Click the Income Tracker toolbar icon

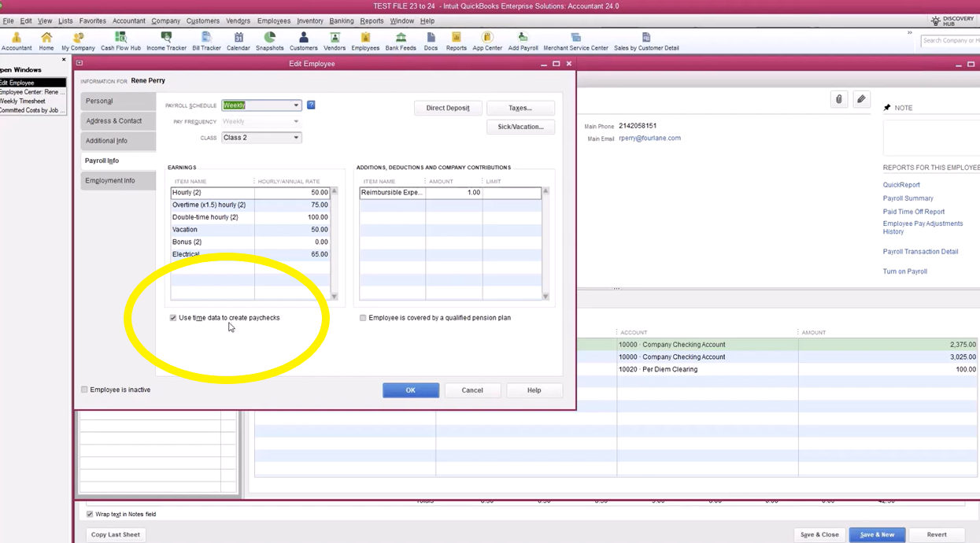click(x=166, y=41)
